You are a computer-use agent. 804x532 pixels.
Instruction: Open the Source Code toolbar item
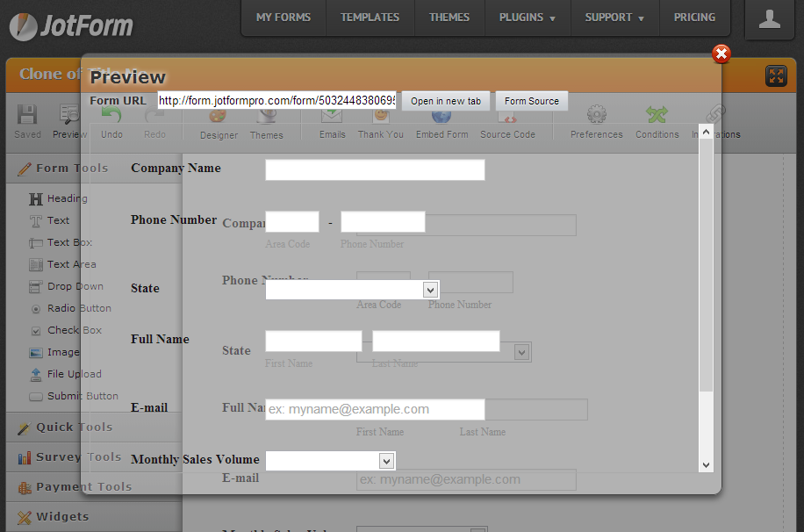pos(507,122)
